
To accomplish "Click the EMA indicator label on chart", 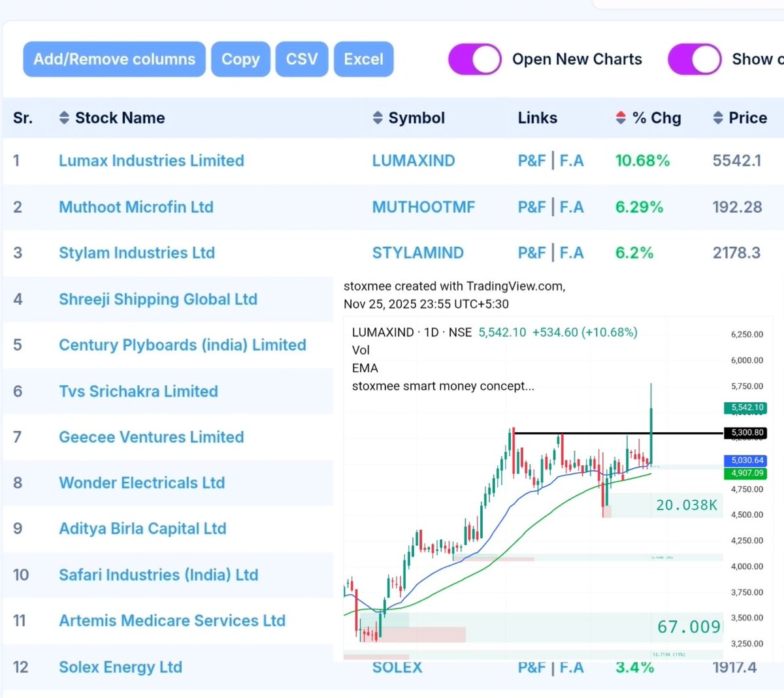I will (x=365, y=368).
